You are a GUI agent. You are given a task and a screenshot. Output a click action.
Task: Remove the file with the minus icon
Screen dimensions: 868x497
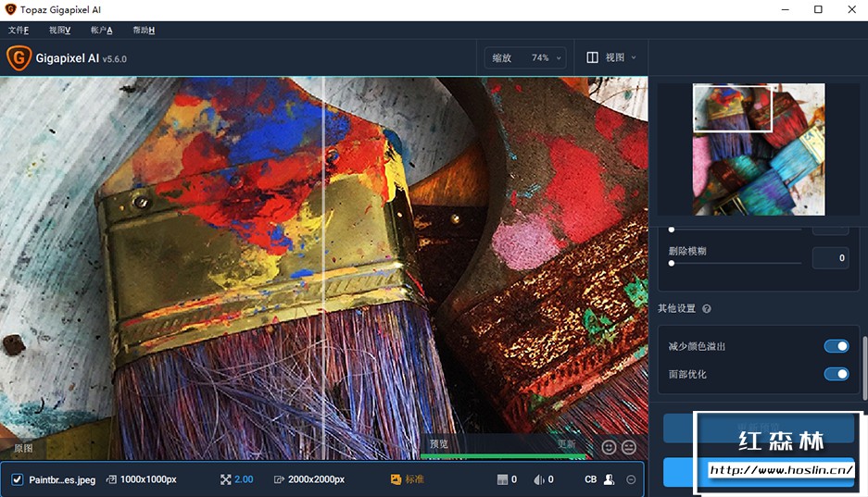click(631, 479)
